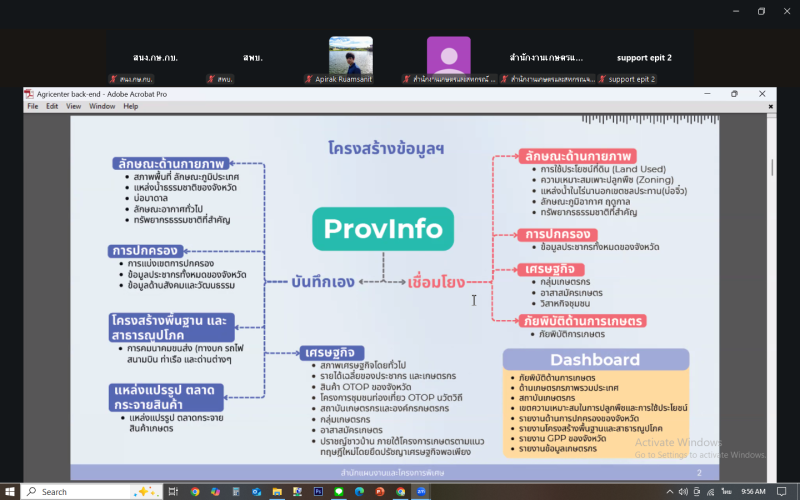Open Task View from the taskbar
The image size is (800, 500).
point(174,491)
